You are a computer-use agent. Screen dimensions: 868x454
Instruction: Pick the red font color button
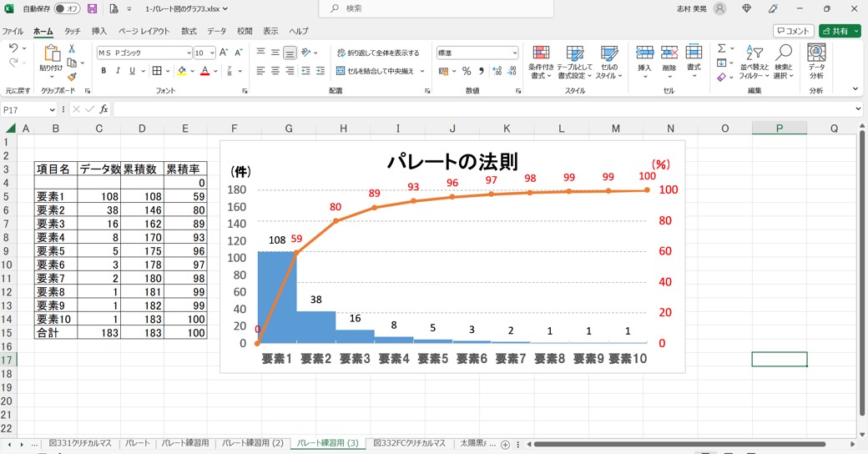point(204,71)
